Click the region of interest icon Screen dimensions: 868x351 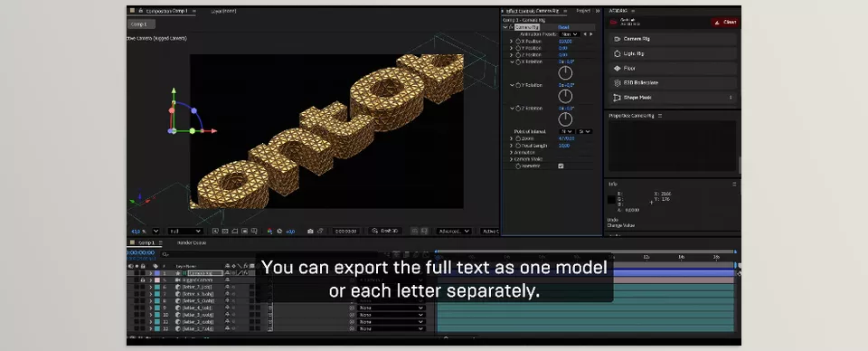(x=244, y=231)
